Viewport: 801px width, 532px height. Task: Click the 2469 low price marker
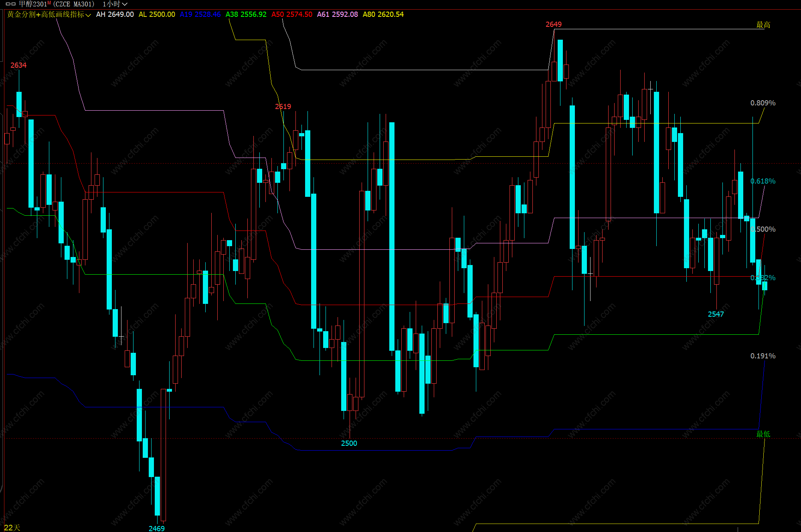[156, 528]
